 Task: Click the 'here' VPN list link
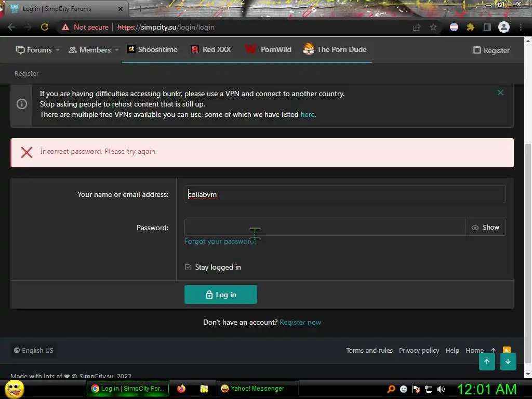point(308,115)
